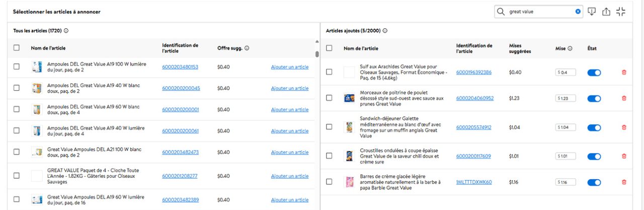This screenshot has width=644, height=210.
Task: Edit bid field showing $1.16
Action: tap(566, 182)
